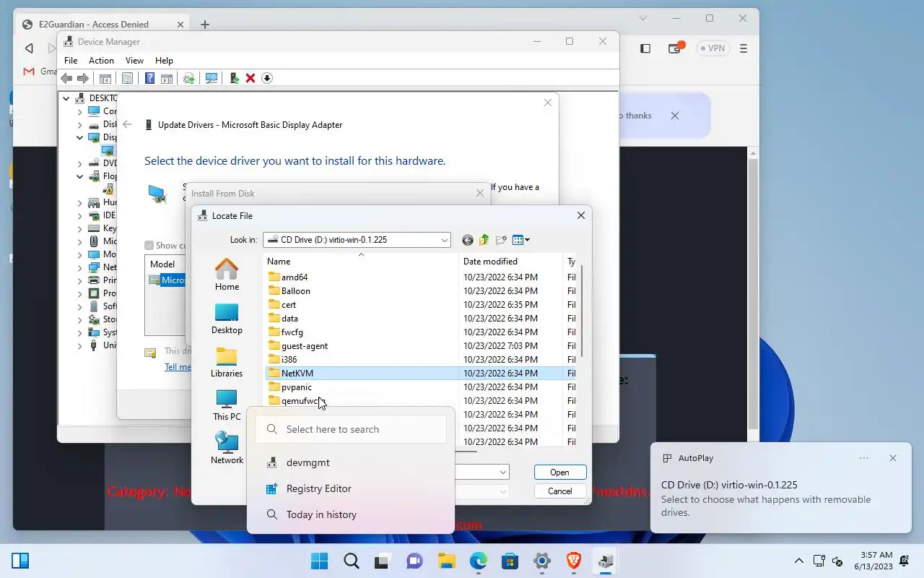The image size is (924, 578).
Task: Toggle console tree icon in Device Manager toolbar
Action: click(x=105, y=78)
